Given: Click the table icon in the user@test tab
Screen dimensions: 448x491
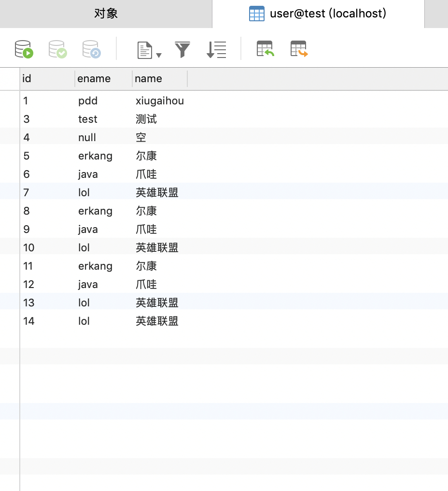Looking at the screenshot, I should pyautogui.click(x=256, y=14).
